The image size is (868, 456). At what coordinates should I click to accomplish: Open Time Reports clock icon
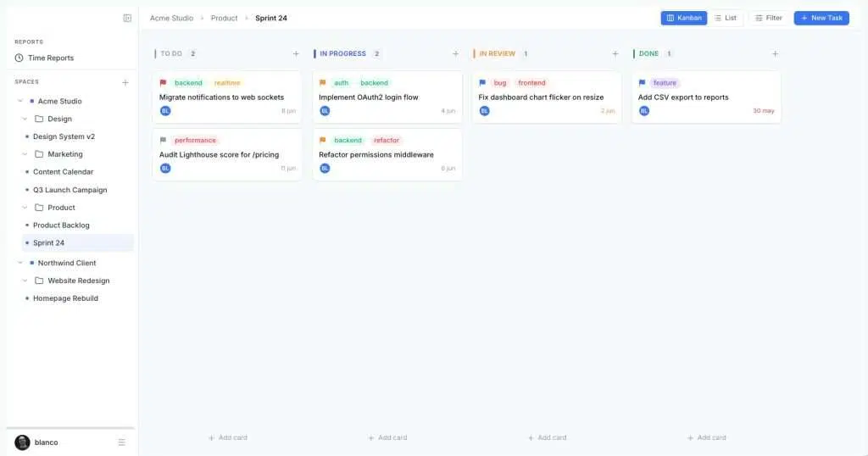coord(19,58)
